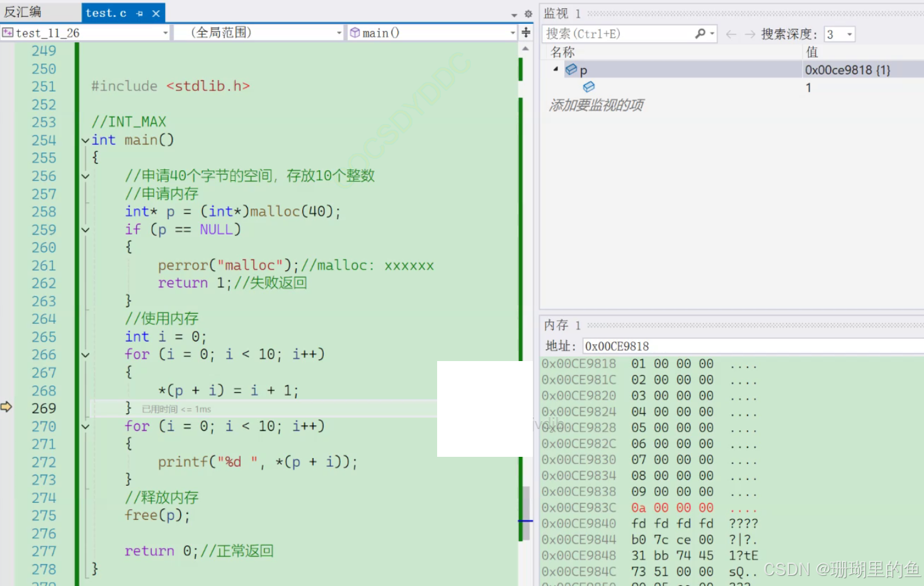924x586 pixels.
Task: Click line number 258 in the gutter
Action: 44,212
